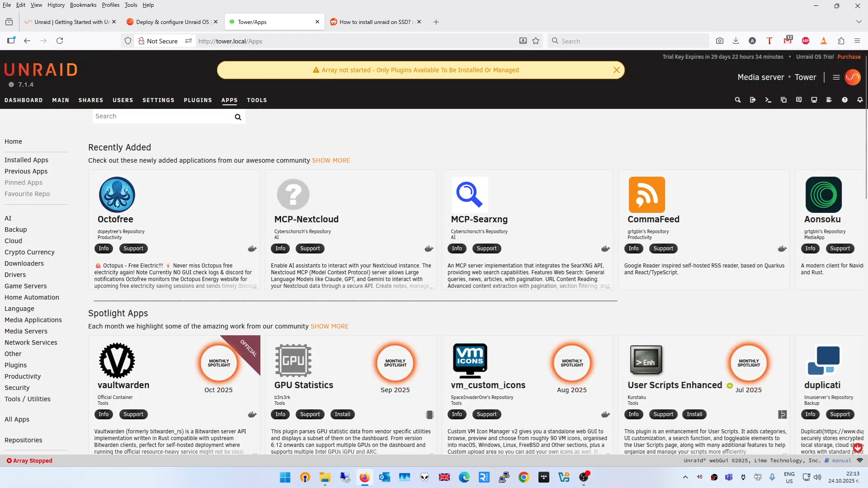Open the hamburger menu beside Tower
This screenshot has height=488, width=868.
(x=836, y=77)
